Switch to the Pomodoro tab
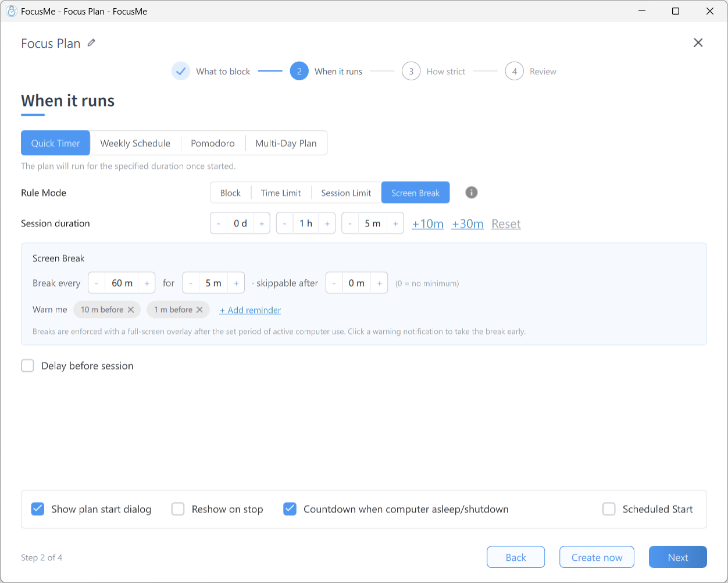 [x=213, y=143]
